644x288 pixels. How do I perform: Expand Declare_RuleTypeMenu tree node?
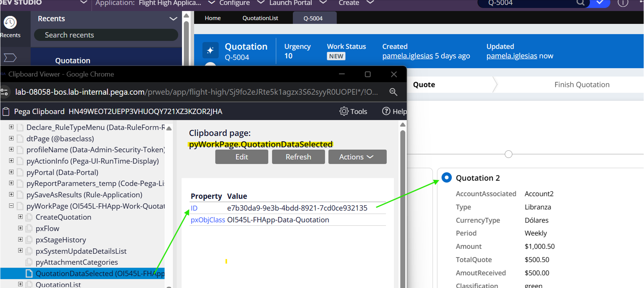(x=11, y=127)
